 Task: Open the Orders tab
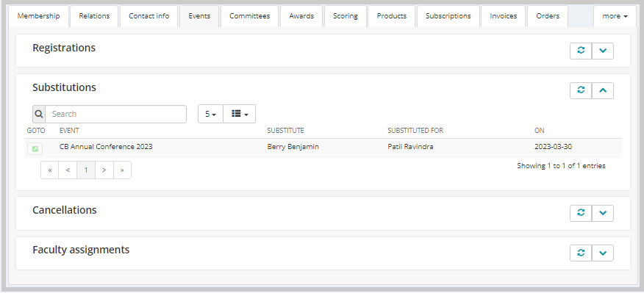[x=548, y=16]
